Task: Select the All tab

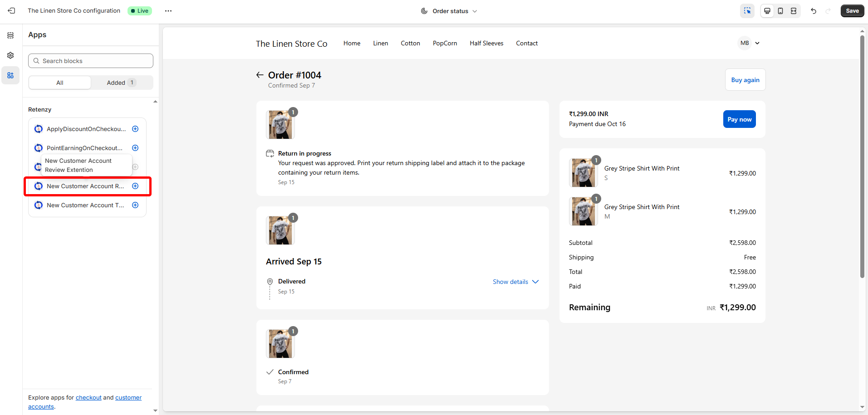Action: click(x=60, y=83)
